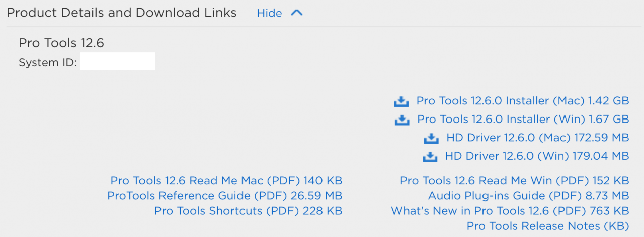This screenshot has width=644, height=237.
Task: Click the Product Details and Download Links heading
Action: coord(122,13)
